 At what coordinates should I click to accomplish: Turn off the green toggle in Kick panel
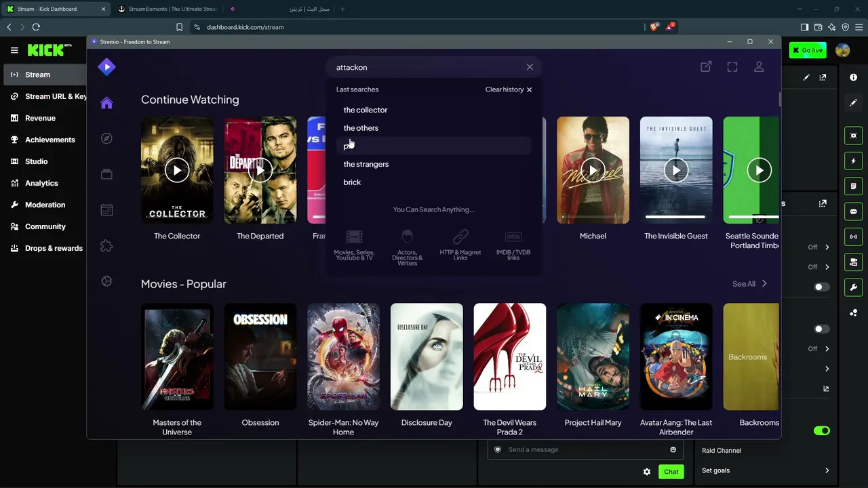point(822,430)
